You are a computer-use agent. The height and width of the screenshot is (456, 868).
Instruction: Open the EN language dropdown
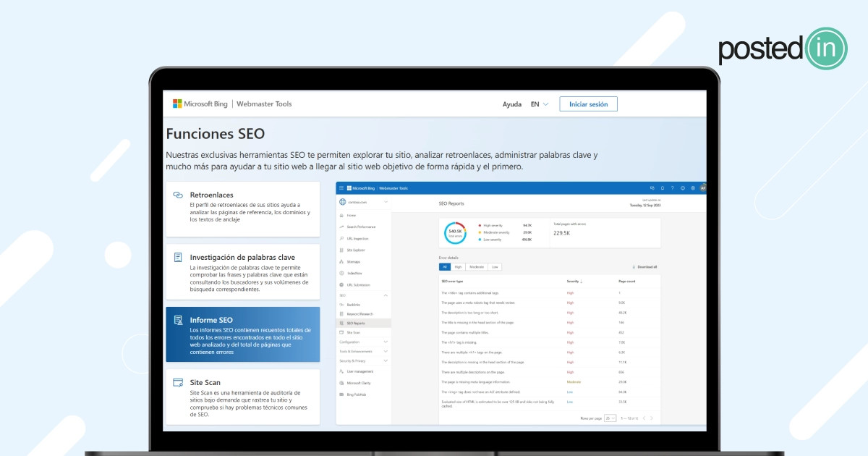pyautogui.click(x=540, y=104)
